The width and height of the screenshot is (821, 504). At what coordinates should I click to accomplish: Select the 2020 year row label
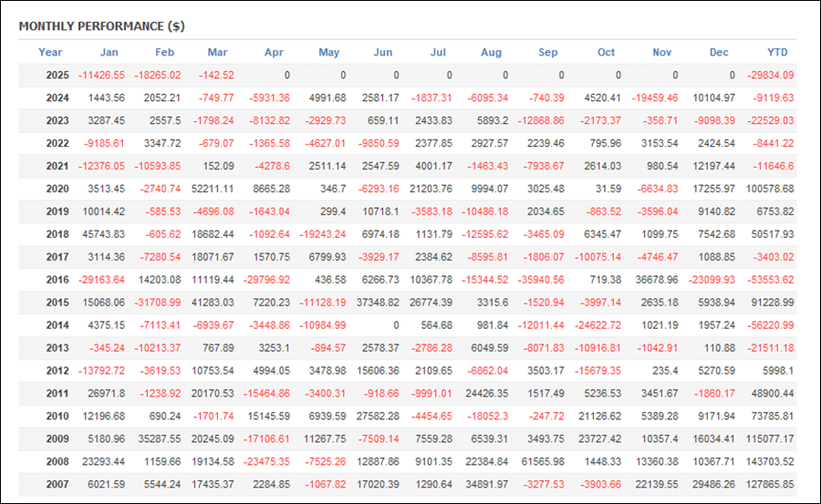point(57,189)
